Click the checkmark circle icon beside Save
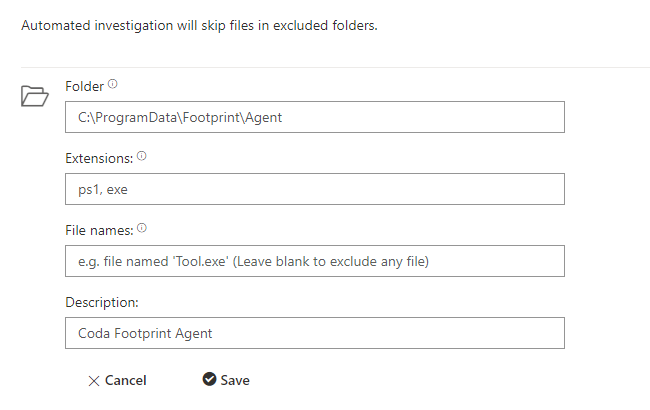Screen dimensions: 650x410 point(209,379)
